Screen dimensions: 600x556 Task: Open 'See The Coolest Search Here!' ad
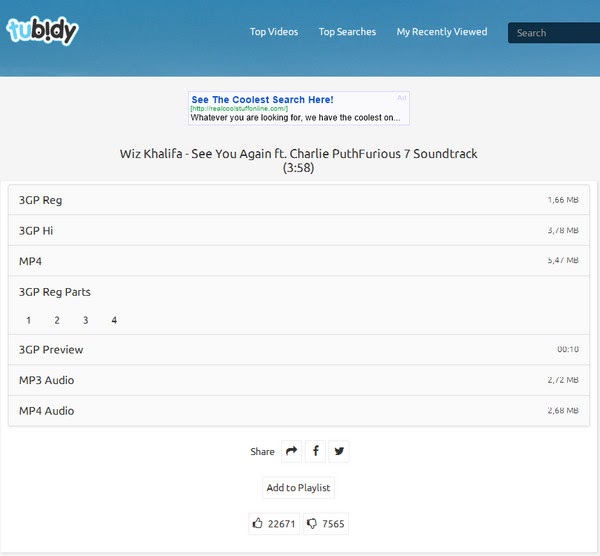[262, 99]
